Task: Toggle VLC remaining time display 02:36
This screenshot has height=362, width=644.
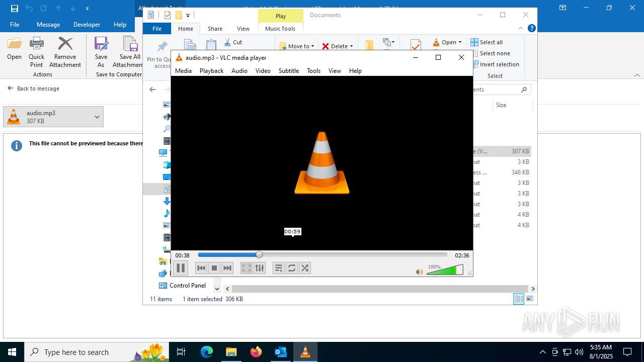Action: (462, 255)
